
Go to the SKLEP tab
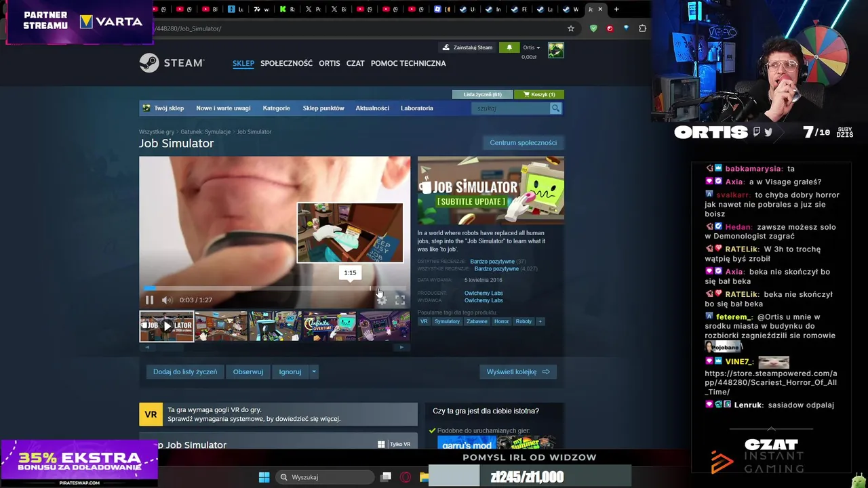tap(243, 63)
